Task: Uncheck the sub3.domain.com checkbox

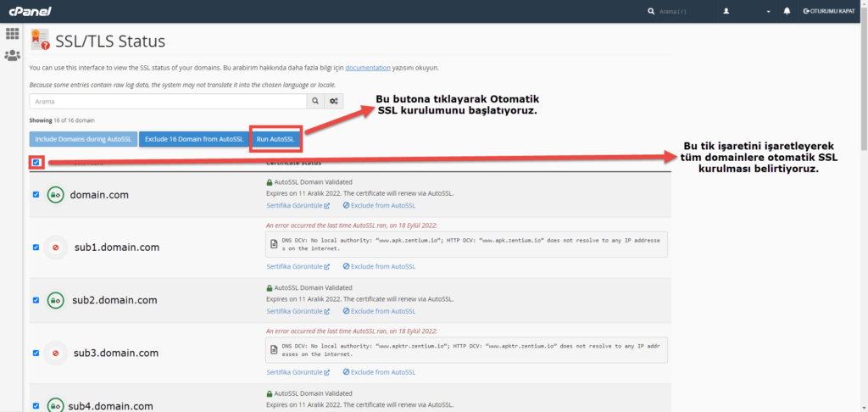Action: [36, 353]
